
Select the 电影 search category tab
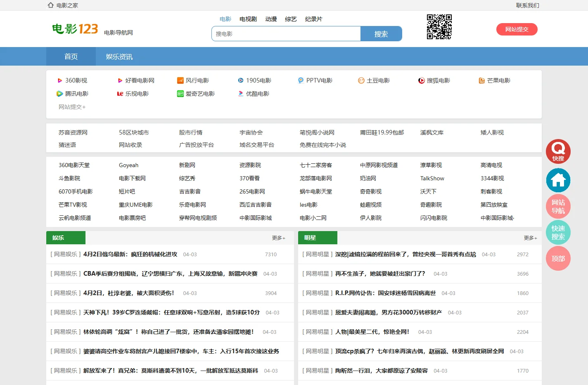(x=225, y=19)
